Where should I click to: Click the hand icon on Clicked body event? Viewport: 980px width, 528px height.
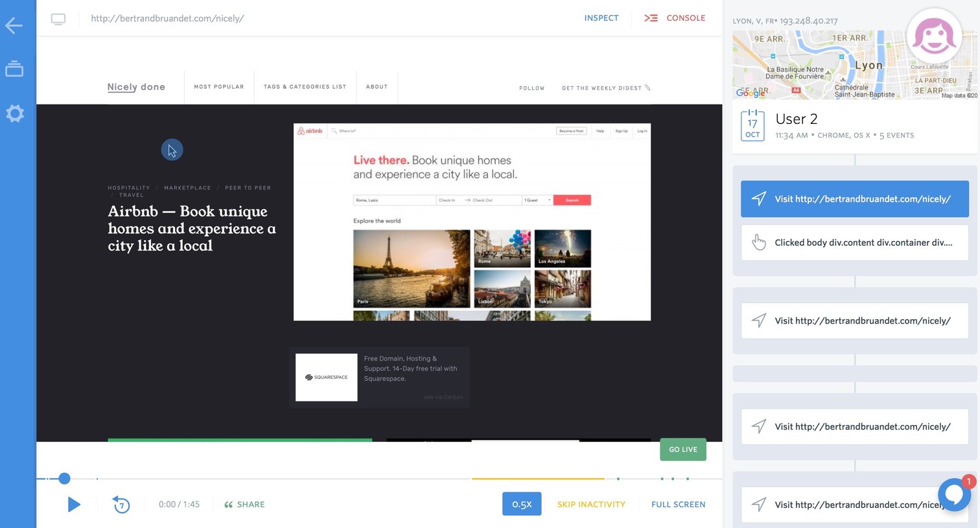pyautogui.click(x=759, y=243)
